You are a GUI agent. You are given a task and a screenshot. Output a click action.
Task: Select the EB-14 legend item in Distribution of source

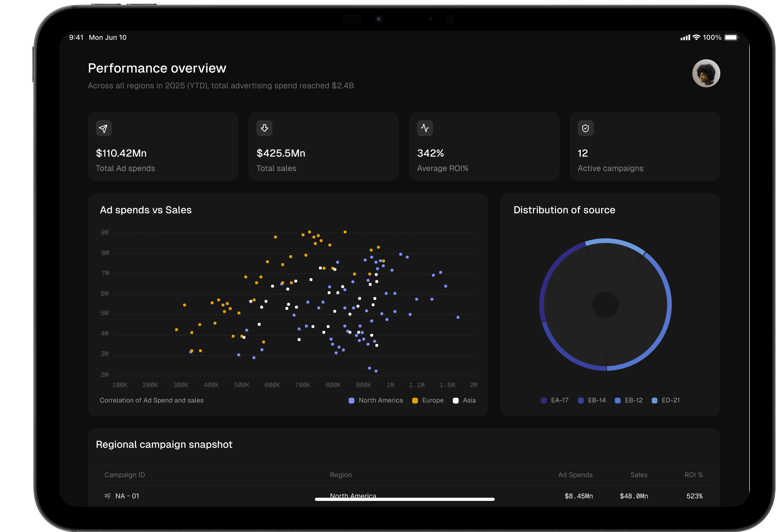(592, 400)
